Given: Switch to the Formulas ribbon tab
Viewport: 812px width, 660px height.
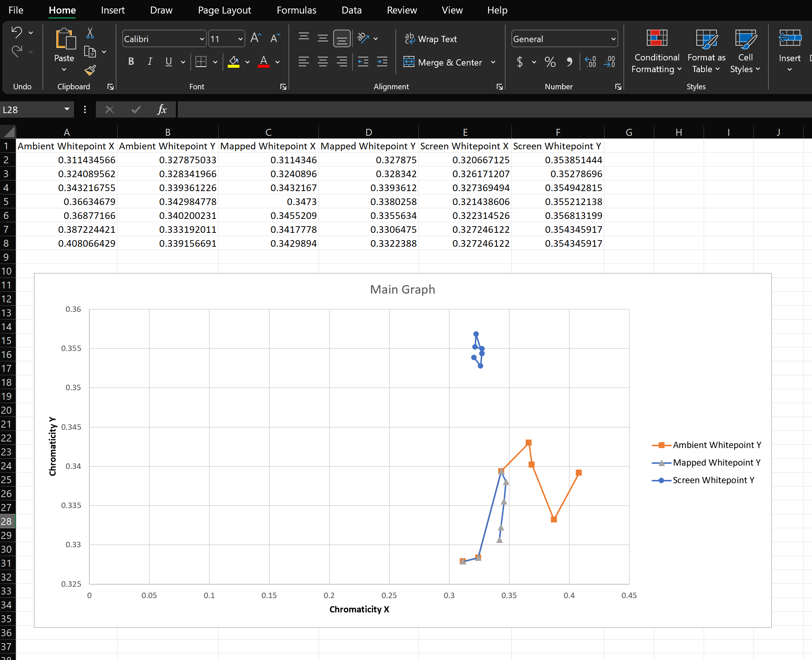Looking at the screenshot, I should point(296,10).
